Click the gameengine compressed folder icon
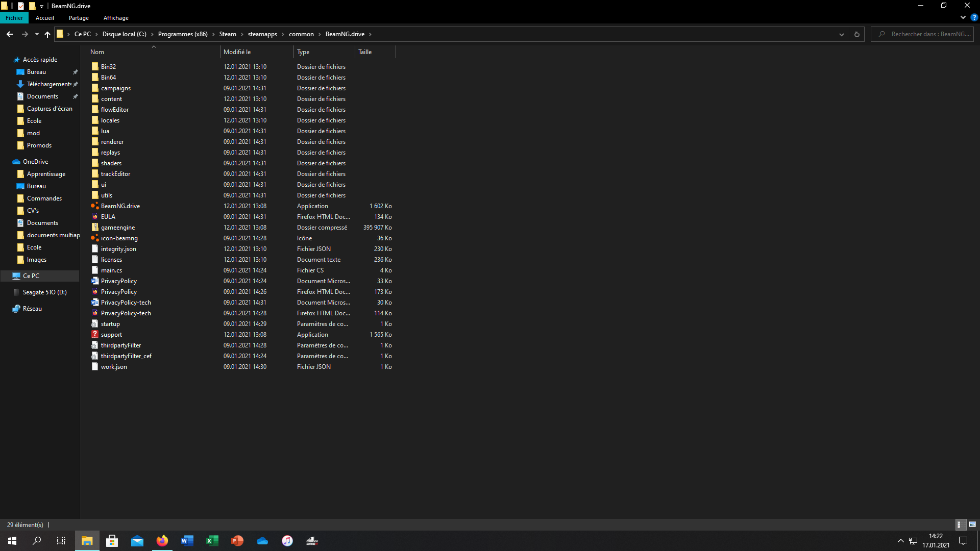Viewport: 980px width, 551px height. (x=95, y=228)
